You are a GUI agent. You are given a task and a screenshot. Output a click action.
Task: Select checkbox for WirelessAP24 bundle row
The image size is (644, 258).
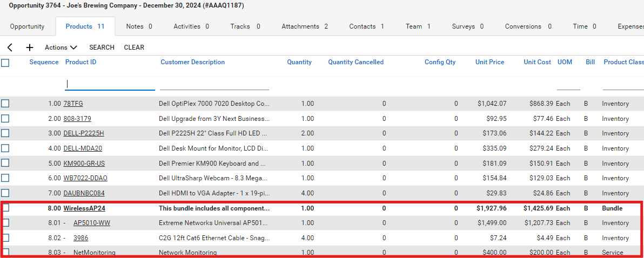5,208
